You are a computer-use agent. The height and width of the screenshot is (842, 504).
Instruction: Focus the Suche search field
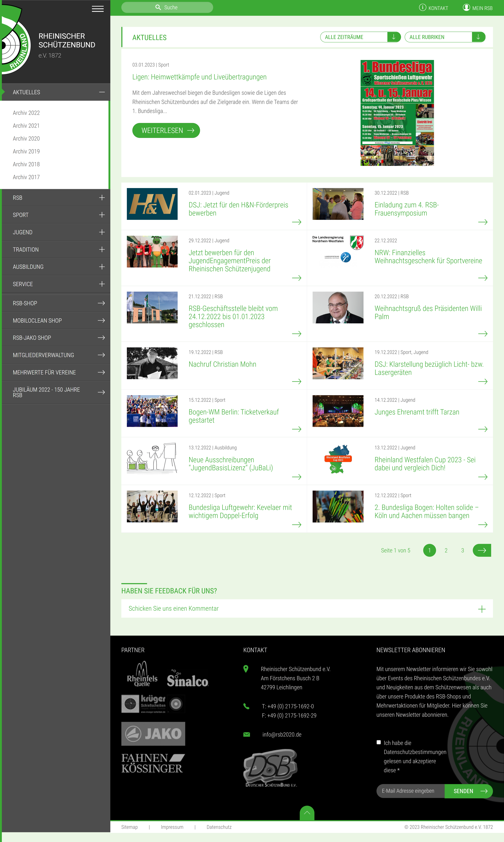pos(167,7)
